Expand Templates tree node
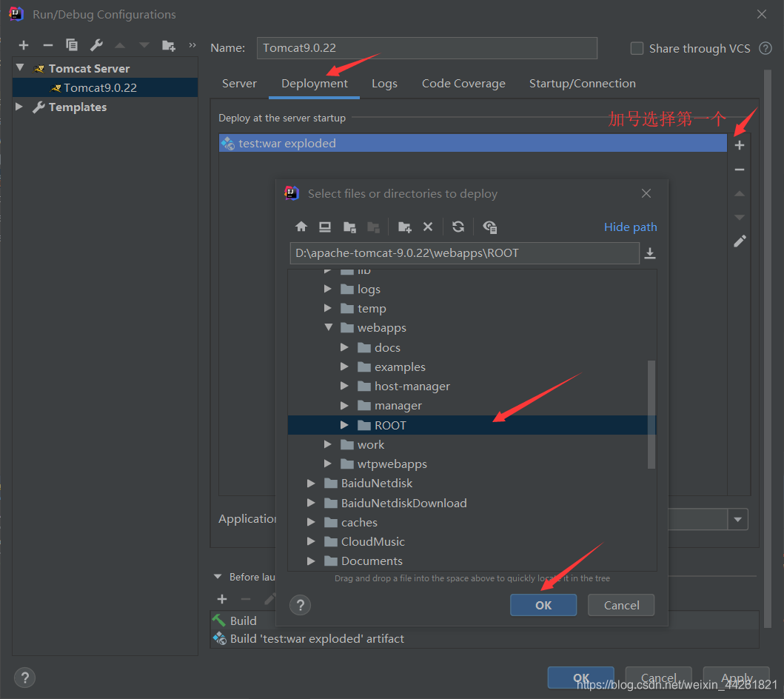Image resolution: width=784 pixels, height=699 pixels. 19,107
